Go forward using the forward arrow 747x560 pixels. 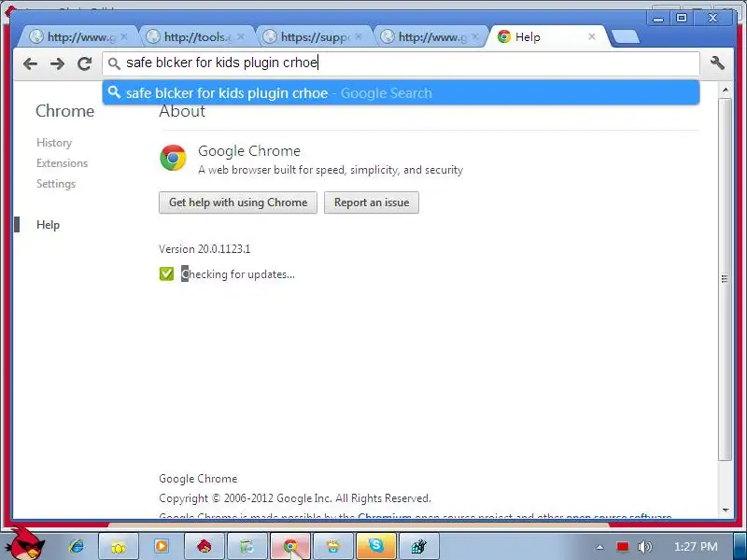point(57,63)
